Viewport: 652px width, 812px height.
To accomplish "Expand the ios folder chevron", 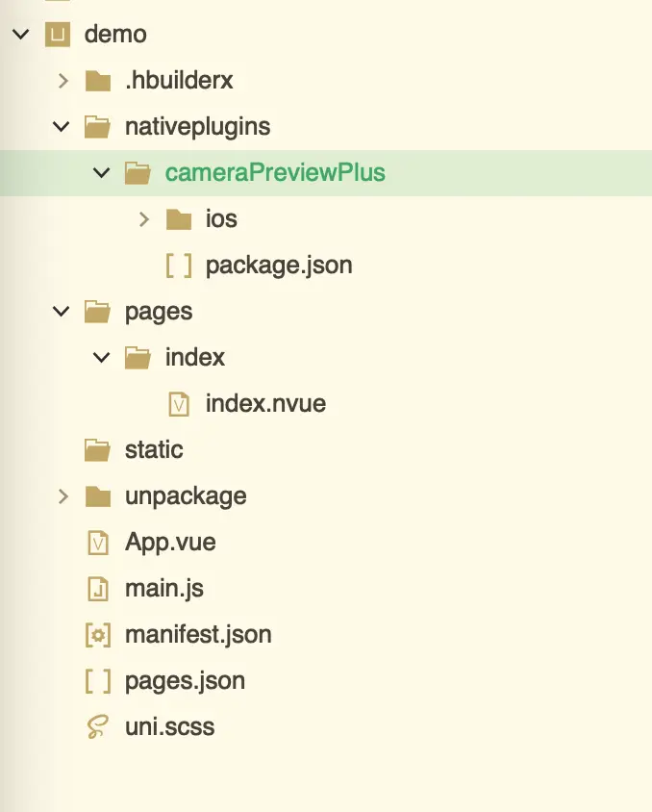I will (143, 219).
